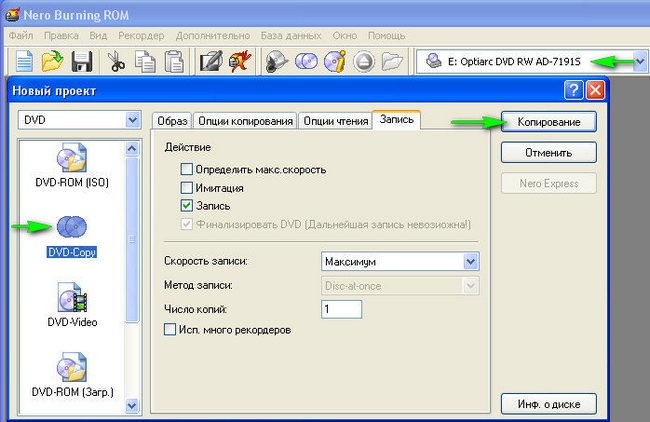The image size is (650, 422).
Task: Close the Новый проект dialog
Action: click(596, 90)
